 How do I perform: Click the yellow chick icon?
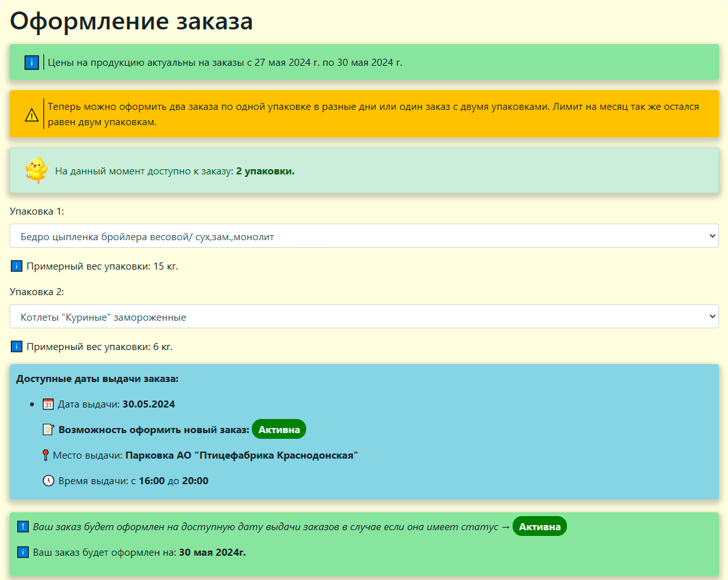tap(36, 171)
